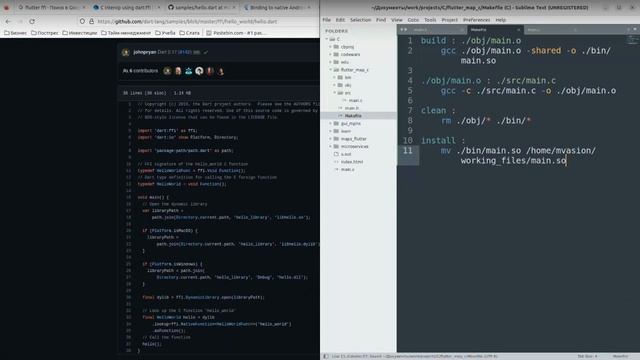Click line number 7 in the gutter
640x360 pixels.
(x=410, y=111)
